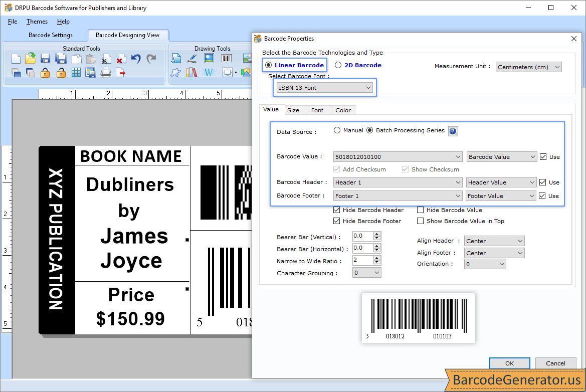
Task: Open the File menu
Action: point(13,22)
